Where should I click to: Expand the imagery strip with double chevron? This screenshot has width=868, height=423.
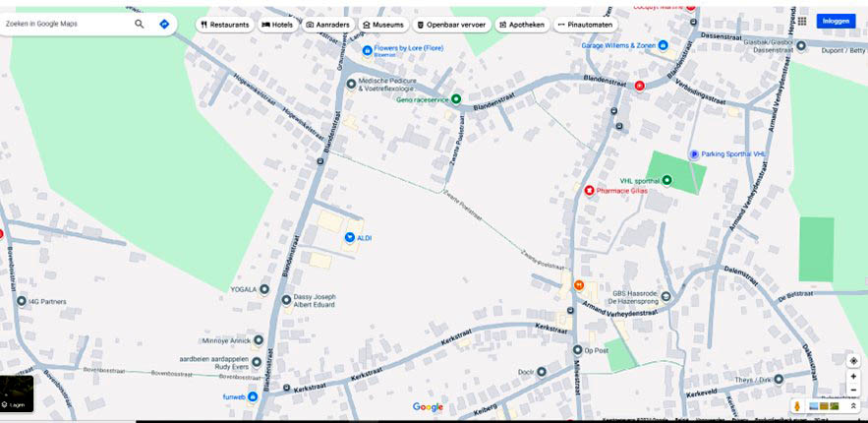853,406
